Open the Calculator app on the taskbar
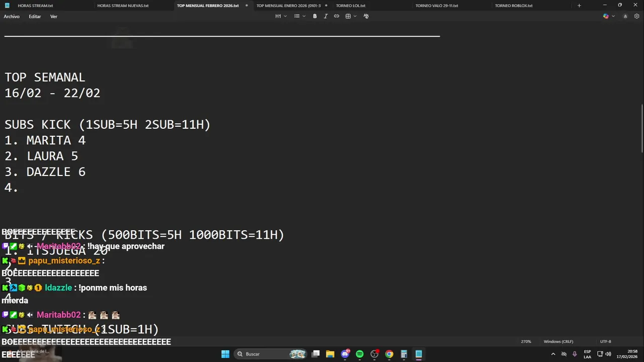 (404, 354)
